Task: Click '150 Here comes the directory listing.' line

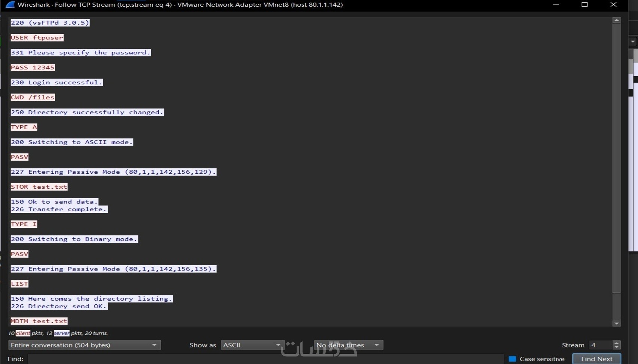Action: (x=92, y=299)
